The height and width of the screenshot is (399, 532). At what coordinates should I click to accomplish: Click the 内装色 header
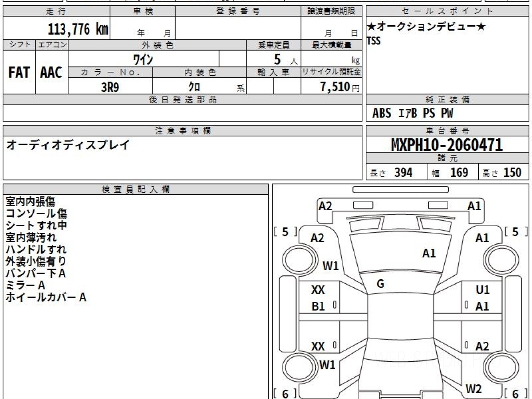[199, 72]
